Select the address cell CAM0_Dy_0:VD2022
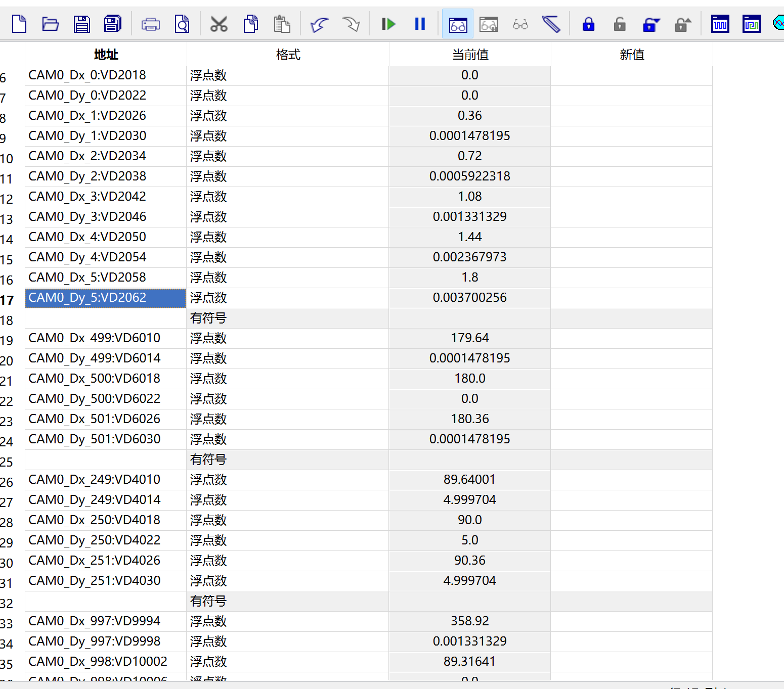 coord(106,96)
